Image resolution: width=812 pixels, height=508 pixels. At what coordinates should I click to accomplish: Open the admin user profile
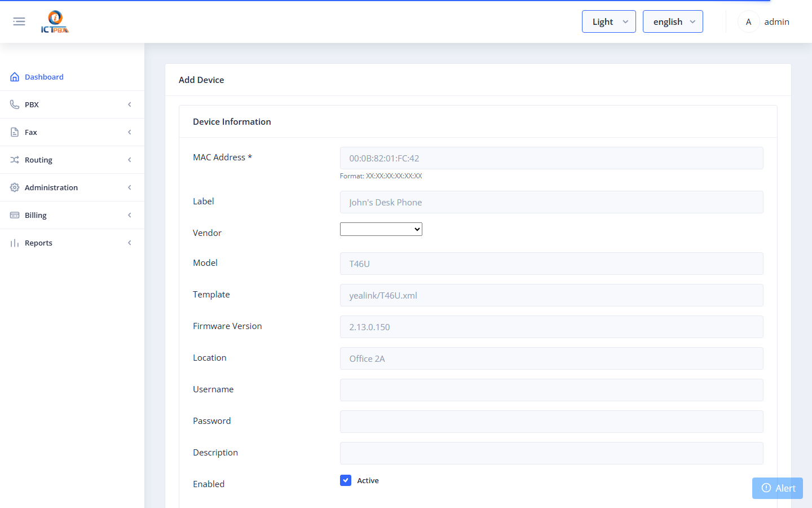764,21
